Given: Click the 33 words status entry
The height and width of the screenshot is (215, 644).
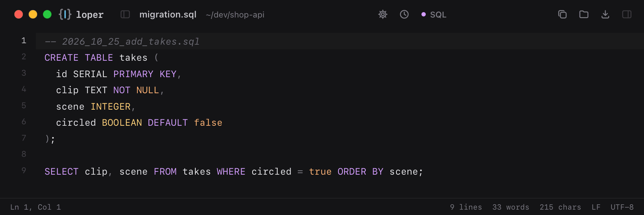Looking at the screenshot, I should [511, 207].
